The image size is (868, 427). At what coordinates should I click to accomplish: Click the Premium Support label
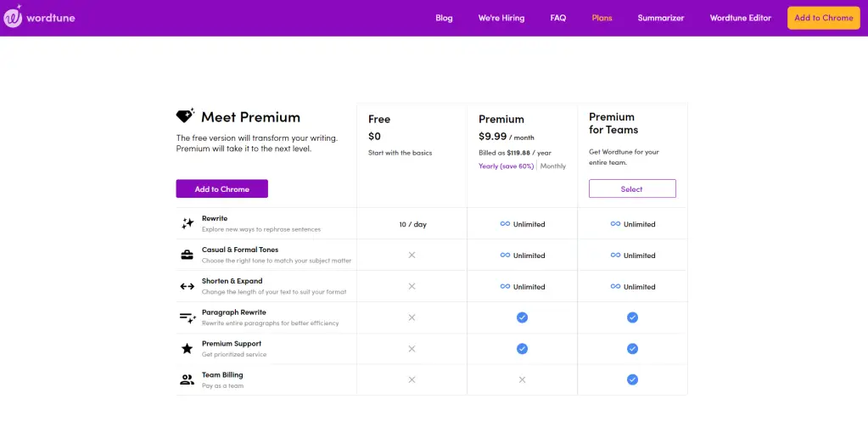(x=232, y=343)
